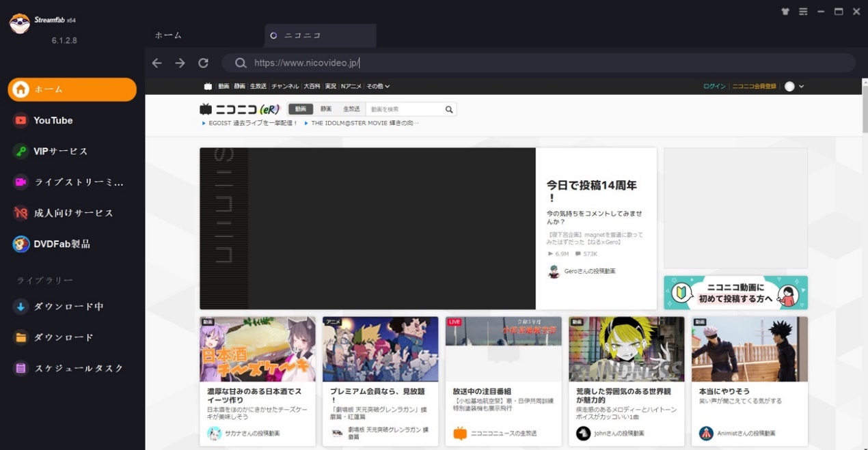Screen dimensions: 868x450
Task: Reload the page with refresh icon
Action: coord(203,63)
